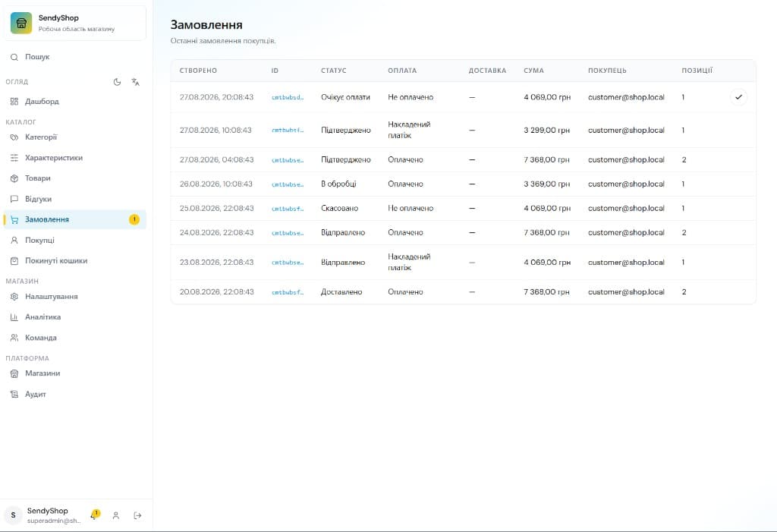Viewport: 777px width, 532px height.
Task: Click the tag icon beside Категорії
Action: (14, 137)
